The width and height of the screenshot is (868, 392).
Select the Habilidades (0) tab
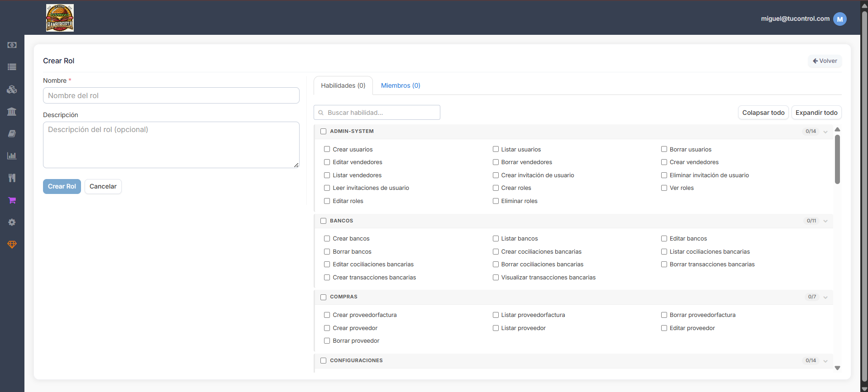tap(343, 85)
